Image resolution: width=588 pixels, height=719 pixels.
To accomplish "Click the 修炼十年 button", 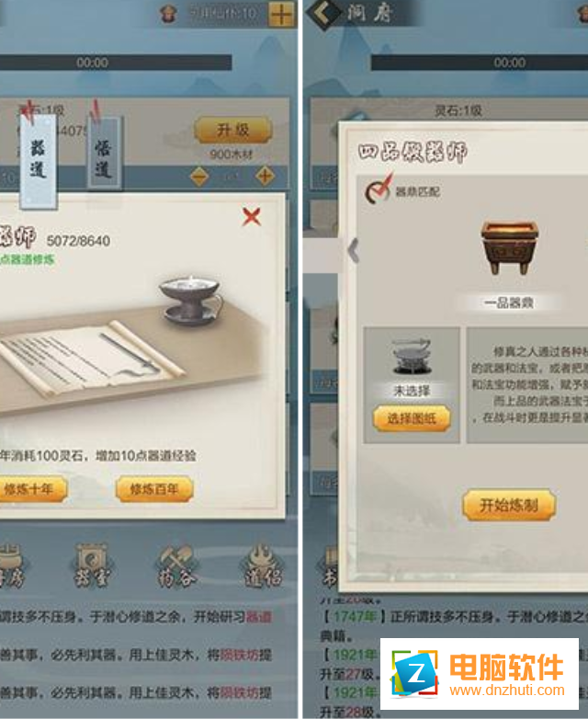I will 30,489.
